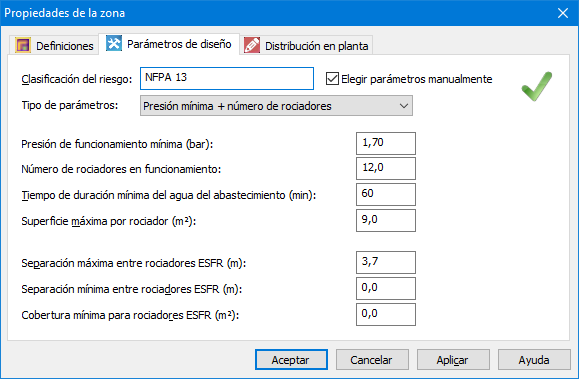579x379 pixels.
Task: Click the Cancelar button
Action: (372, 360)
